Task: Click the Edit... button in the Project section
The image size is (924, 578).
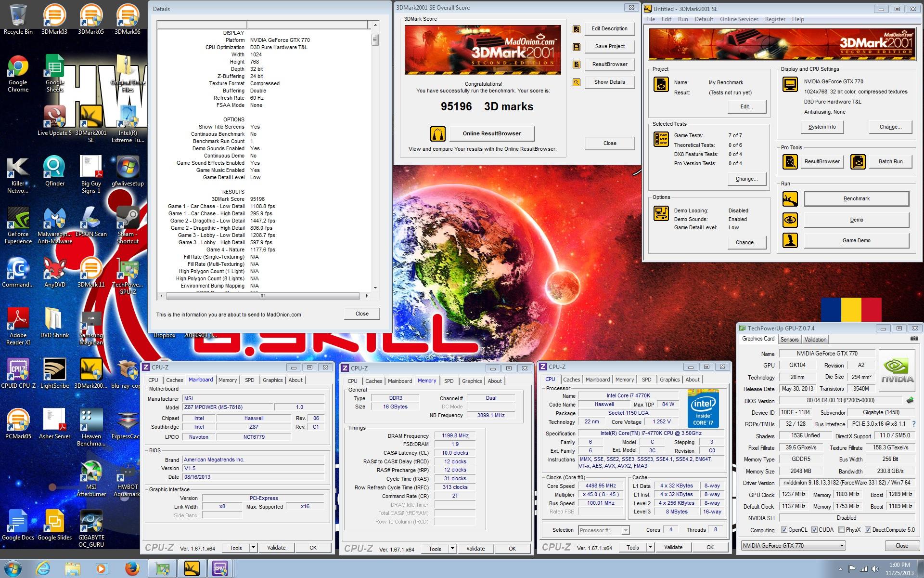Action: point(746,106)
